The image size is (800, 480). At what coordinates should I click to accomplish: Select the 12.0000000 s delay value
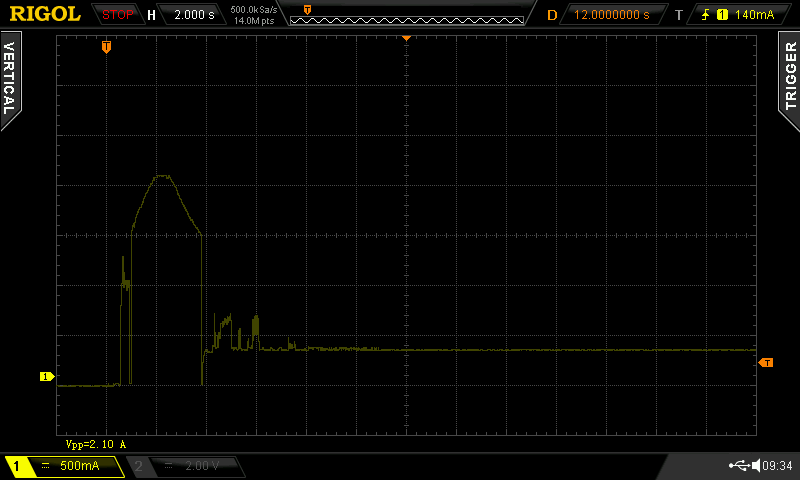(x=612, y=15)
